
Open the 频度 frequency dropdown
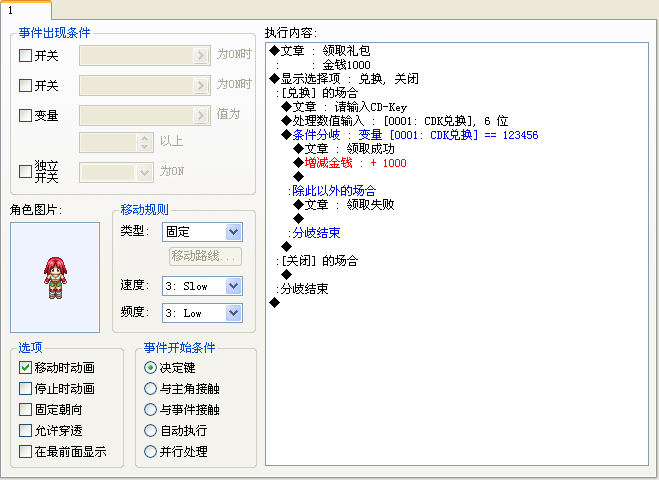202,313
